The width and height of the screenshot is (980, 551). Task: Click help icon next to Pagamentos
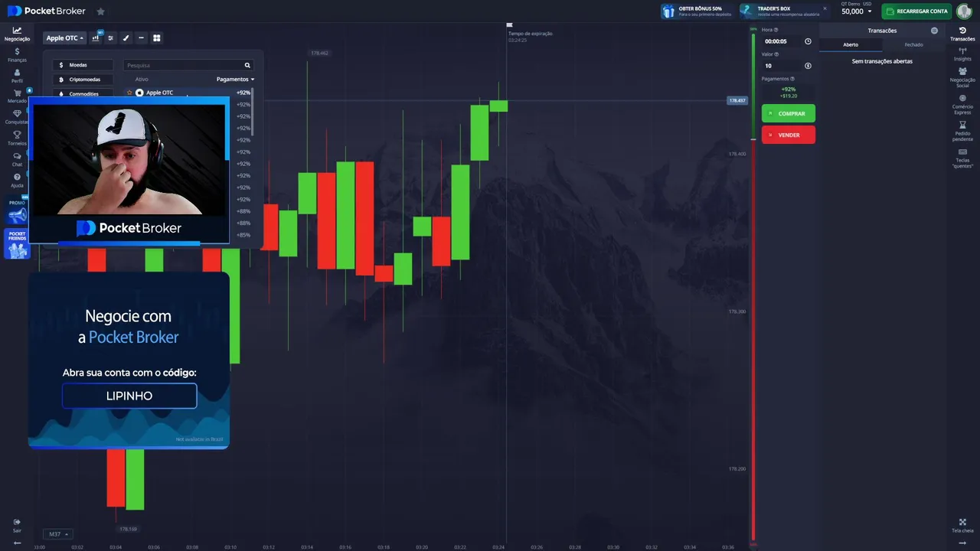pyautogui.click(x=792, y=79)
